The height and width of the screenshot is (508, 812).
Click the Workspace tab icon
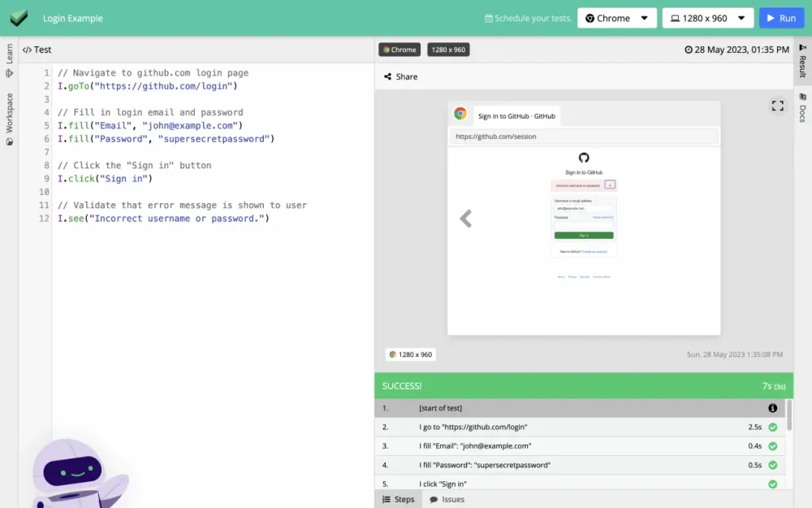pos(9,142)
